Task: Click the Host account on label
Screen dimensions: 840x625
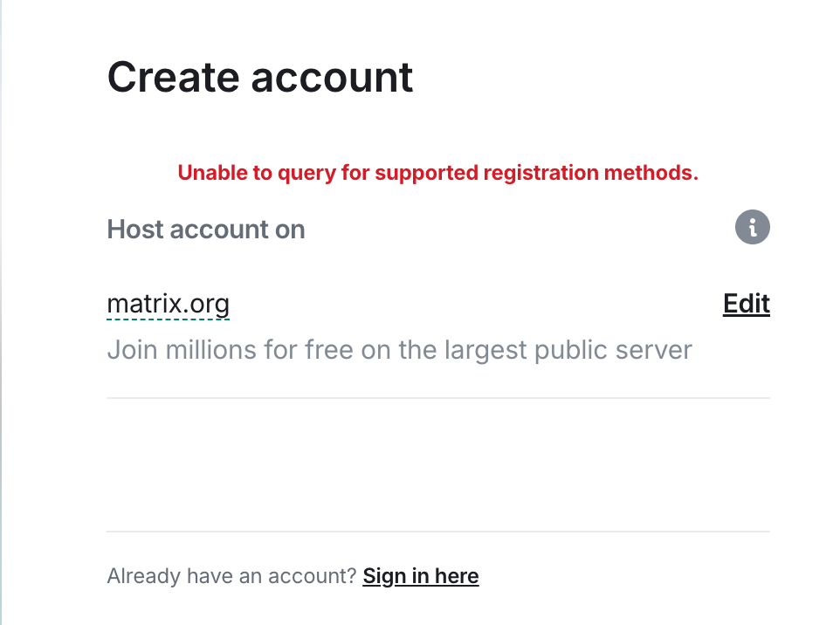Action: pyautogui.click(x=206, y=230)
